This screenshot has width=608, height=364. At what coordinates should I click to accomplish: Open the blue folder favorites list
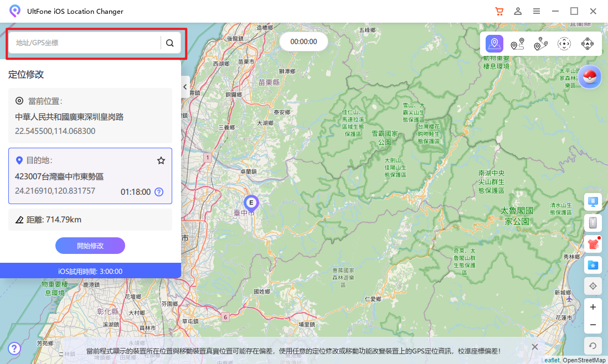click(x=592, y=265)
